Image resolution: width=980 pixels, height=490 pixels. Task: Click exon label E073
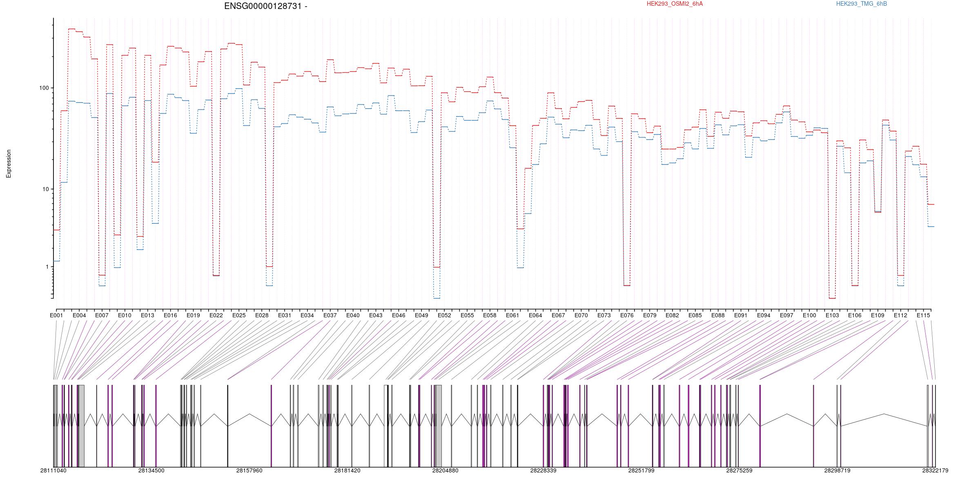pos(604,315)
